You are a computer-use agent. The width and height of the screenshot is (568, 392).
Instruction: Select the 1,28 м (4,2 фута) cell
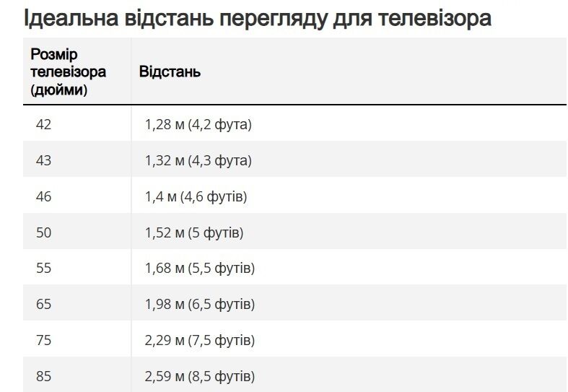coord(198,124)
